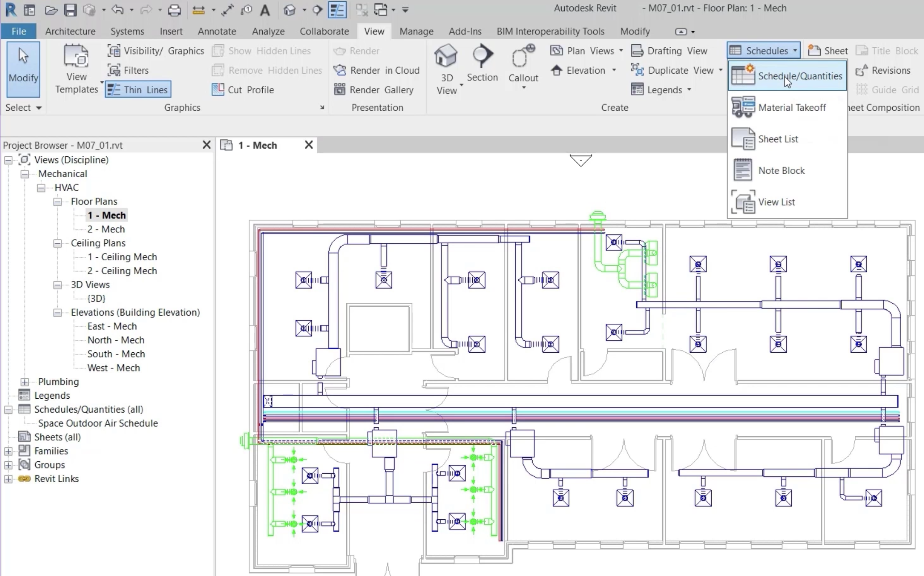Open the Filters tool
924x576 pixels.
pyautogui.click(x=128, y=70)
